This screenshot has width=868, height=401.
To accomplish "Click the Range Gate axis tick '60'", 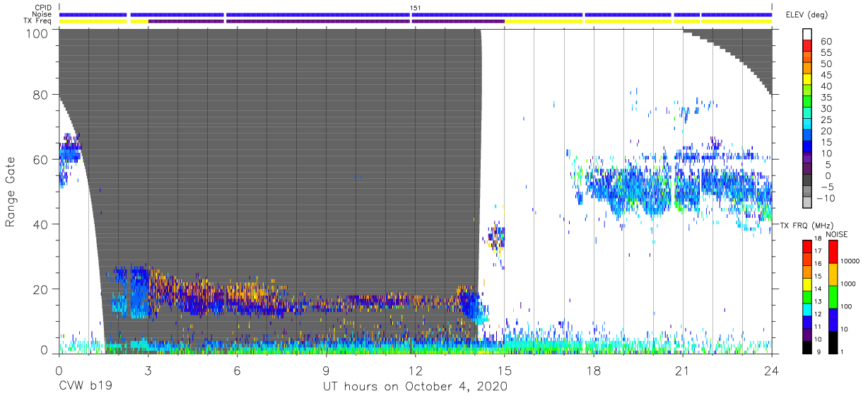I will pos(40,159).
